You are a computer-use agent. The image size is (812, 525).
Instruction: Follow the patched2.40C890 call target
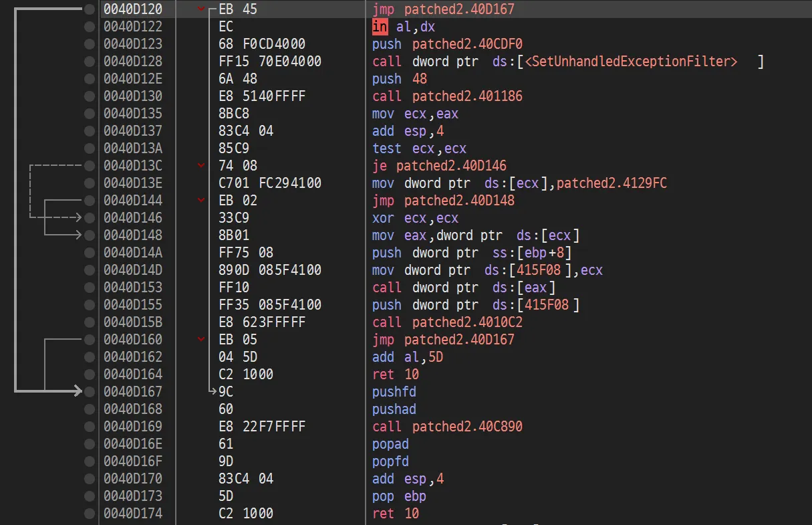click(467, 427)
